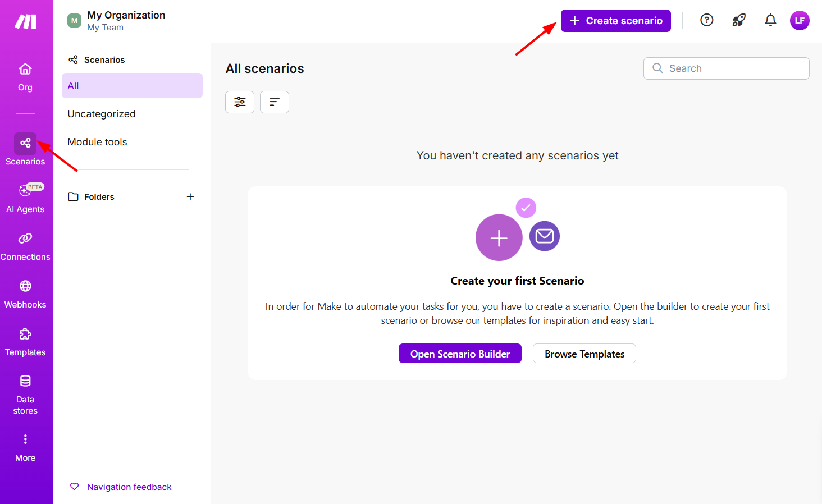This screenshot has height=504, width=822.
Task: Open the Org home icon in sidebar
Action: [25, 69]
